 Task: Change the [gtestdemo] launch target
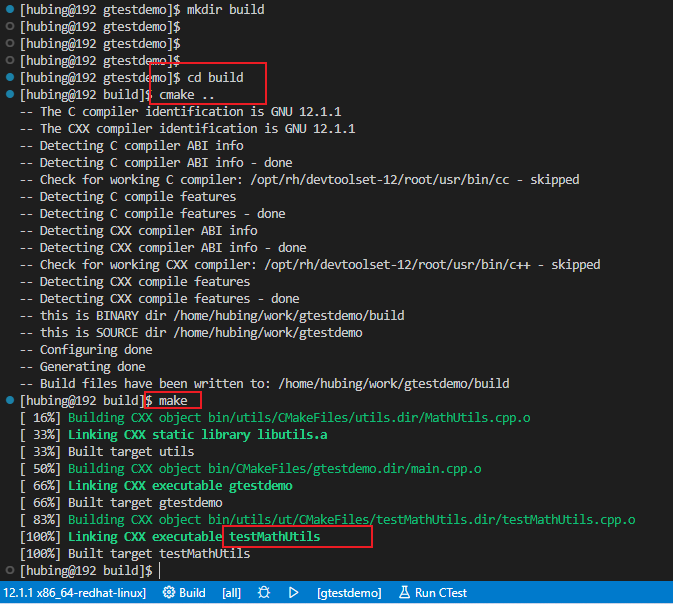point(349,593)
